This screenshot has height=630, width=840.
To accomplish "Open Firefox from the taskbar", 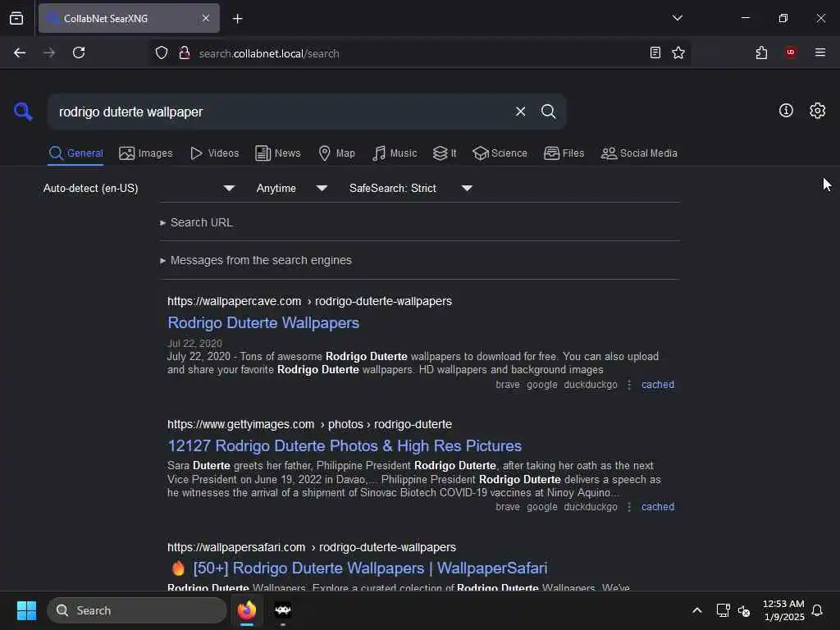I will coord(247,610).
